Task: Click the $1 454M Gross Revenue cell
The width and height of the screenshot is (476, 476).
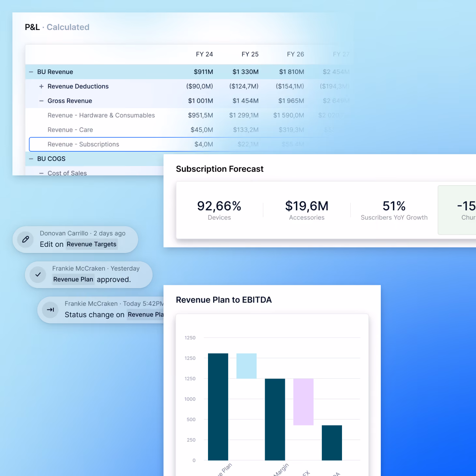Action: pyautogui.click(x=245, y=101)
